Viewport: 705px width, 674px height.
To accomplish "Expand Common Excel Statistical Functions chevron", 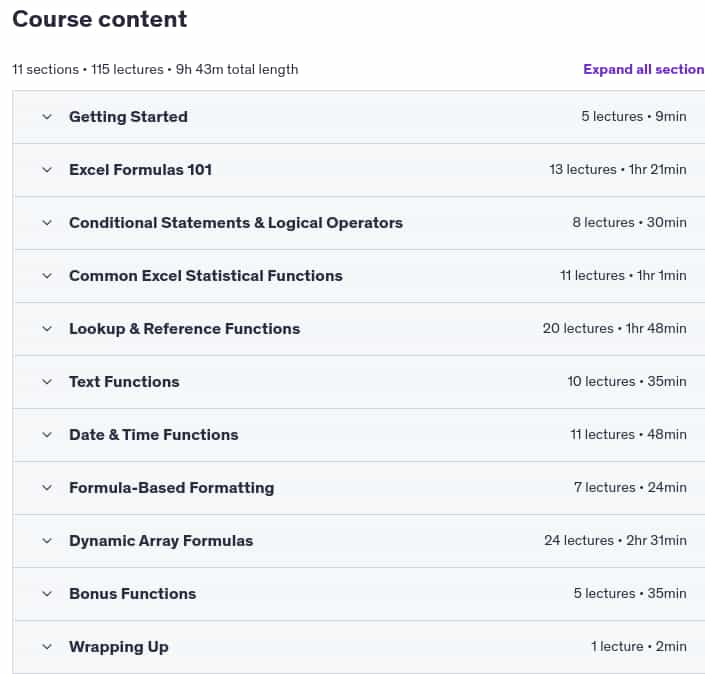I will coord(47,276).
